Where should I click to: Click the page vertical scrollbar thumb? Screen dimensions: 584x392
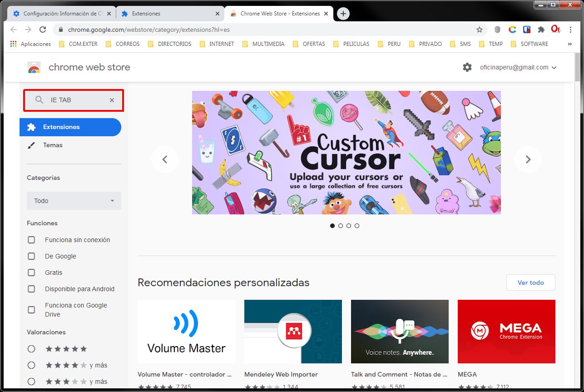[578, 66]
